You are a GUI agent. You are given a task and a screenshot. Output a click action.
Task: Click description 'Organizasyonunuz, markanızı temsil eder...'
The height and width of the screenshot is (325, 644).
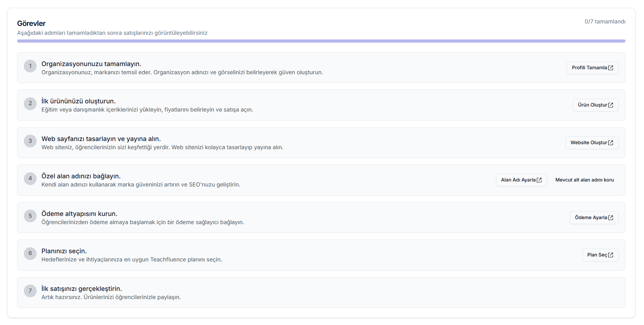(x=182, y=72)
